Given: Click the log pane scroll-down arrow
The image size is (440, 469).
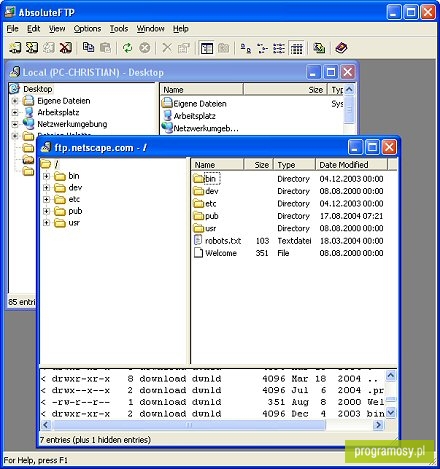Looking at the screenshot, I should point(391,413).
